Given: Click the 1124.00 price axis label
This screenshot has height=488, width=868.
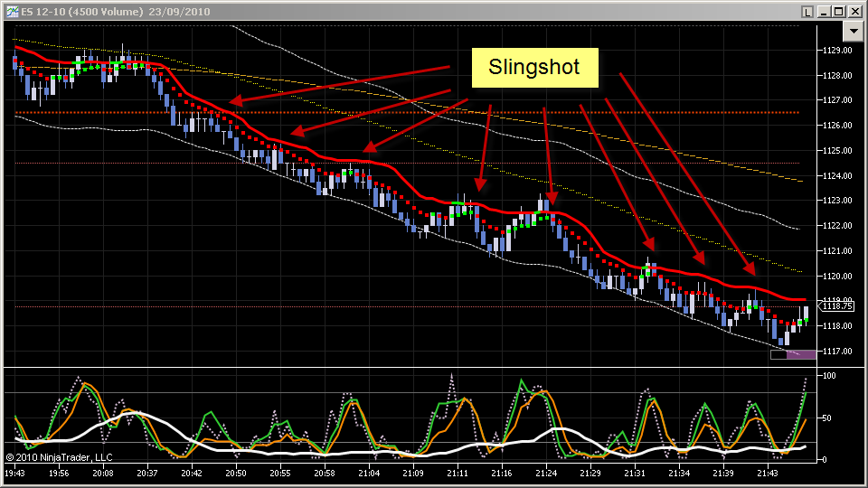Looking at the screenshot, I should pos(837,175).
